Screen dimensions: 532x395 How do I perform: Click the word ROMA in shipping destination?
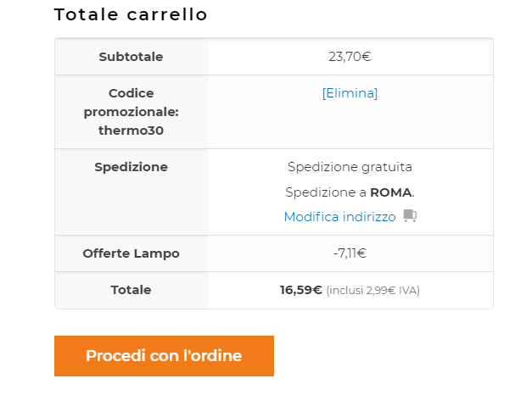point(390,192)
